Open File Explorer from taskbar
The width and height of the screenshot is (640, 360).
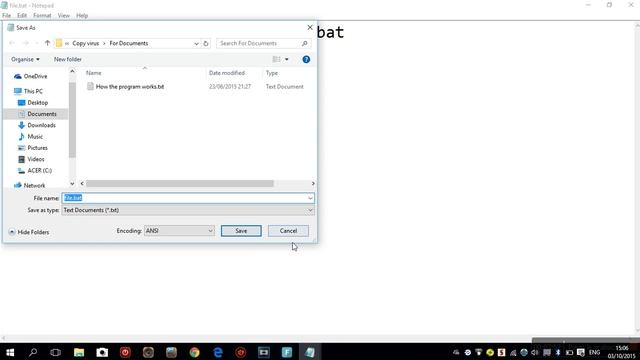click(79, 352)
